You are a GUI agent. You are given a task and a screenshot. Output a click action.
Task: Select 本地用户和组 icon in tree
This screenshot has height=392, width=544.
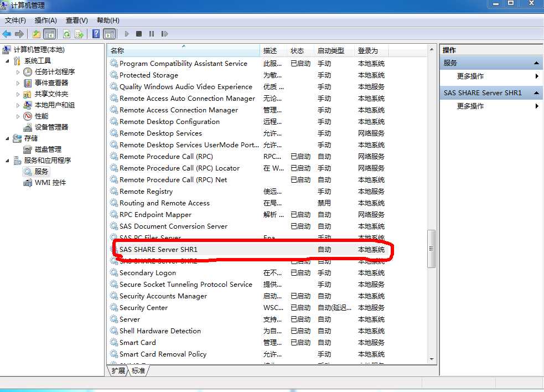pos(28,105)
